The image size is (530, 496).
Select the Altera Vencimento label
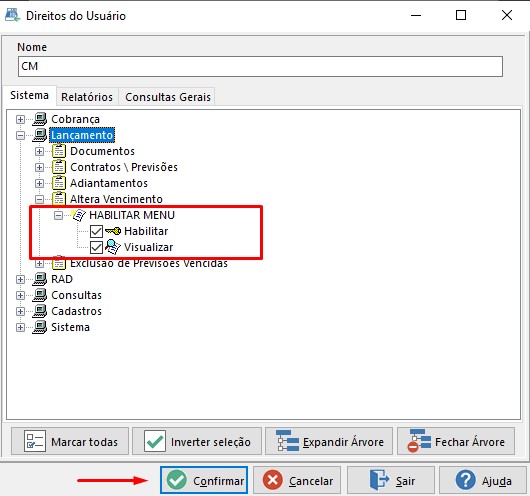pyautogui.click(x=116, y=199)
